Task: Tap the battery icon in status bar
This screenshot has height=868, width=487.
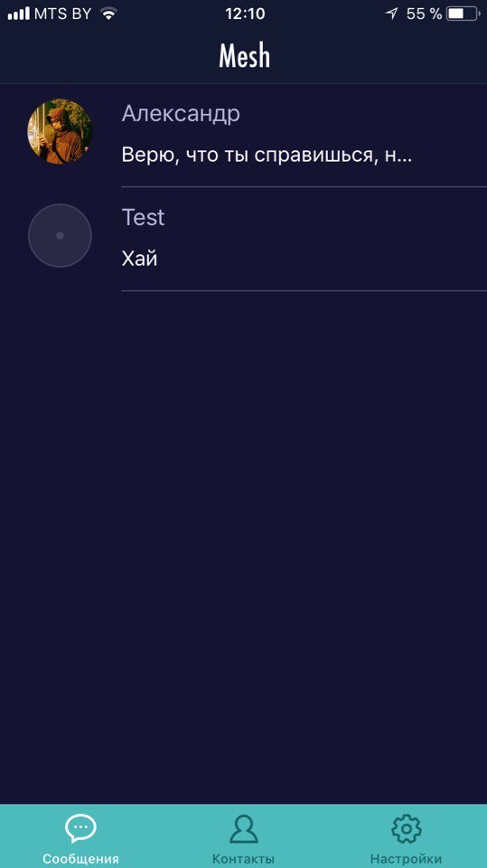Action: pyautogui.click(x=464, y=14)
